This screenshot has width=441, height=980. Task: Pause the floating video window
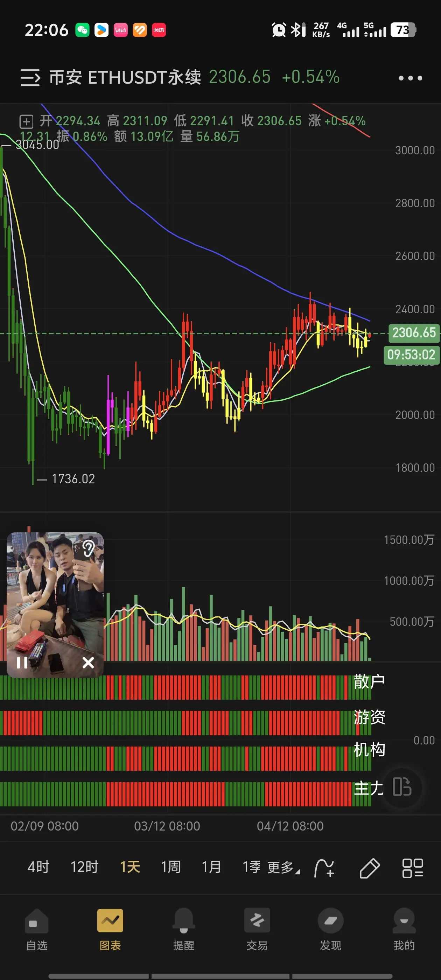[22, 663]
